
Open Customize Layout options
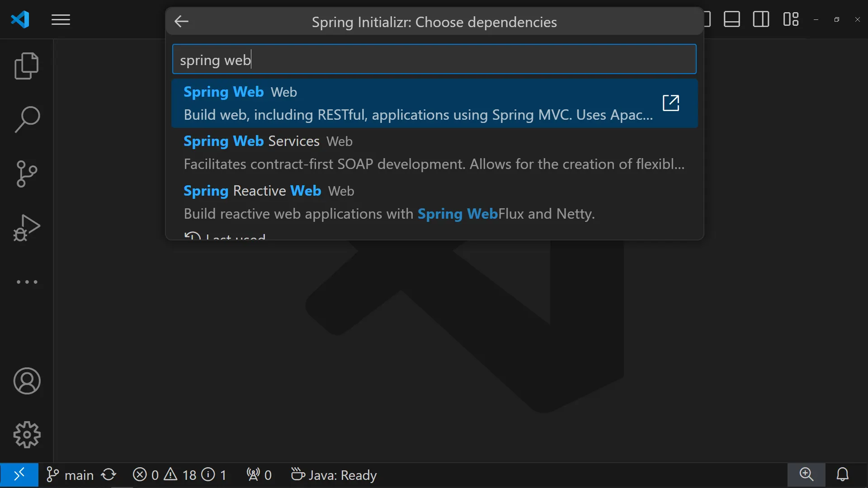pyautogui.click(x=791, y=19)
